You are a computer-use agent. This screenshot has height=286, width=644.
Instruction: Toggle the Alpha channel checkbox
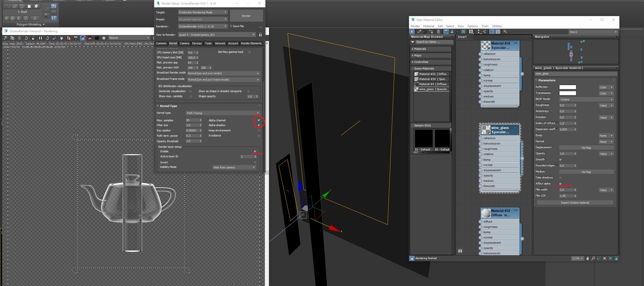(259, 120)
